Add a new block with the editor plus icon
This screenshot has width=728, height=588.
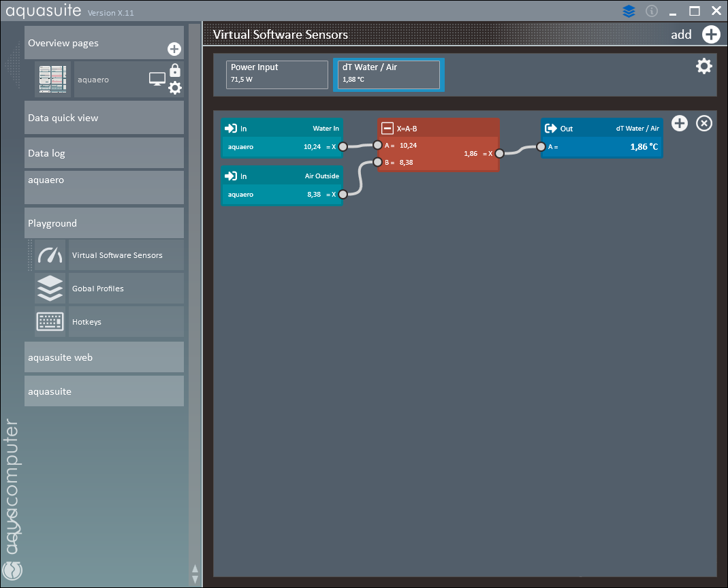(x=679, y=123)
